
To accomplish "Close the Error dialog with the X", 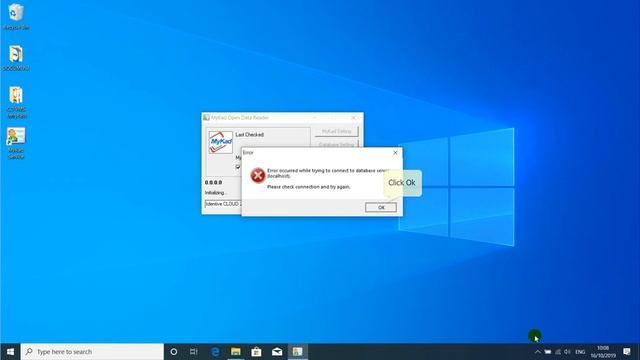I will pyautogui.click(x=395, y=153).
